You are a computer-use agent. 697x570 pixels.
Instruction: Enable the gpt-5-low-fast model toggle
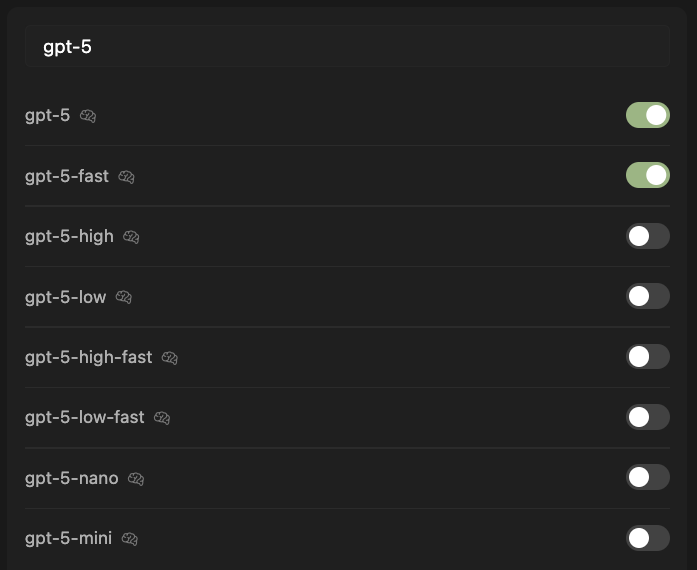coord(648,417)
